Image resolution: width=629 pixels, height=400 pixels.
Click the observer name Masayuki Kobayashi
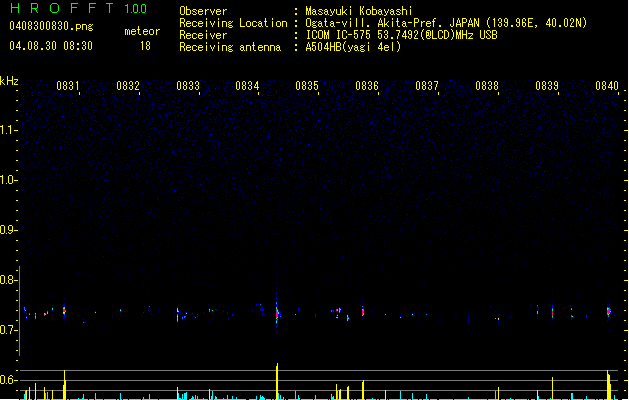tap(359, 11)
